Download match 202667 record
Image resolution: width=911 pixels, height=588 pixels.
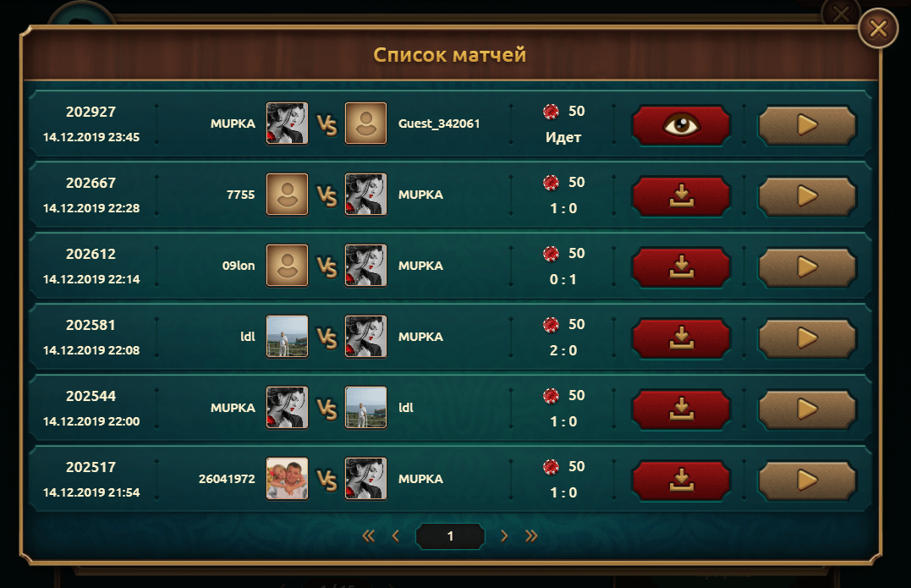pyautogui.click(x=681, y=196)
